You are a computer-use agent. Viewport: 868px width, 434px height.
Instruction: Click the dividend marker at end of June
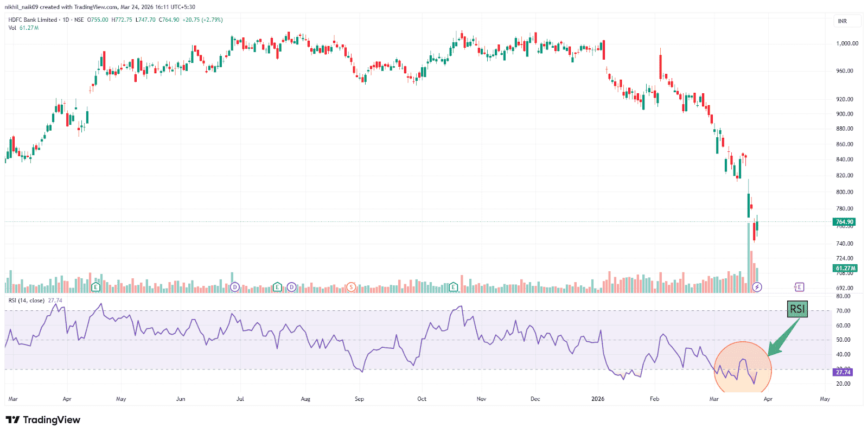point(235,287)
